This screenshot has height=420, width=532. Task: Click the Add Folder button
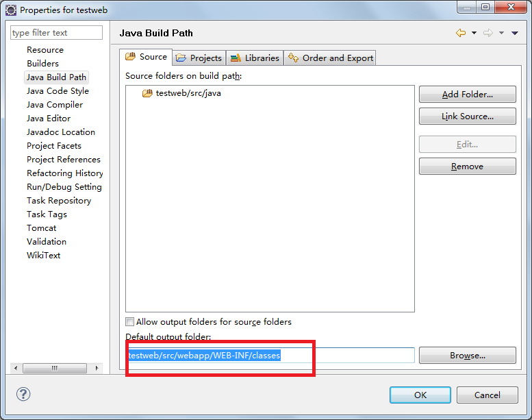[x=467, y=95]
